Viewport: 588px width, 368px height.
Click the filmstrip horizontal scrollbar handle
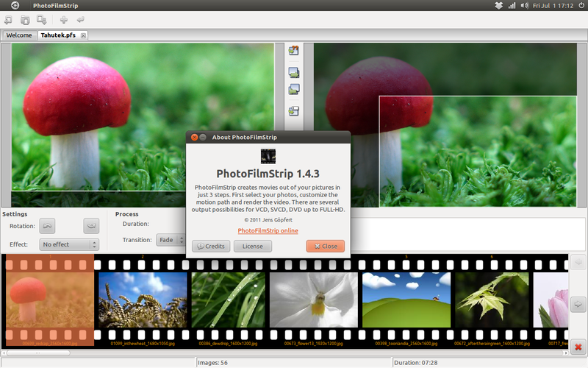[38, 353]
